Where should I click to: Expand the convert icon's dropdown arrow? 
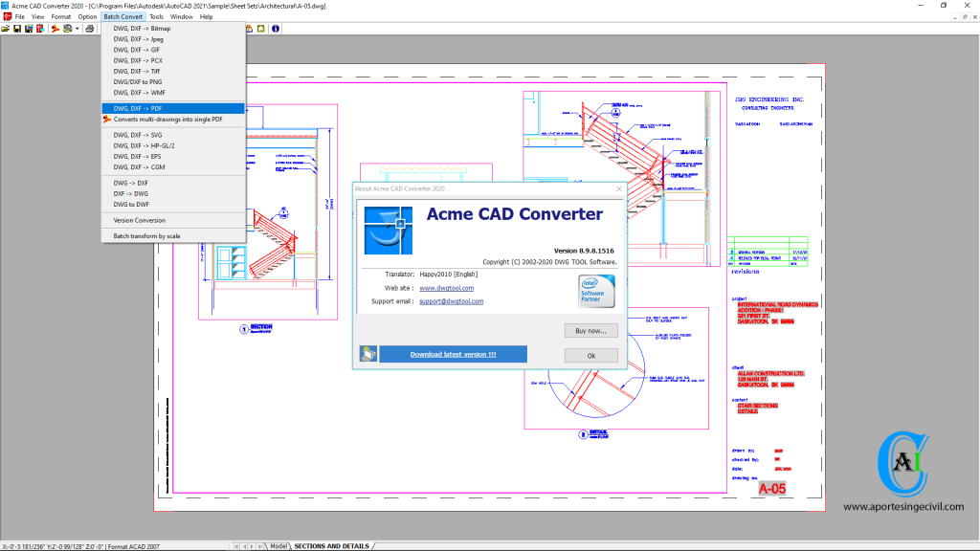77,29
